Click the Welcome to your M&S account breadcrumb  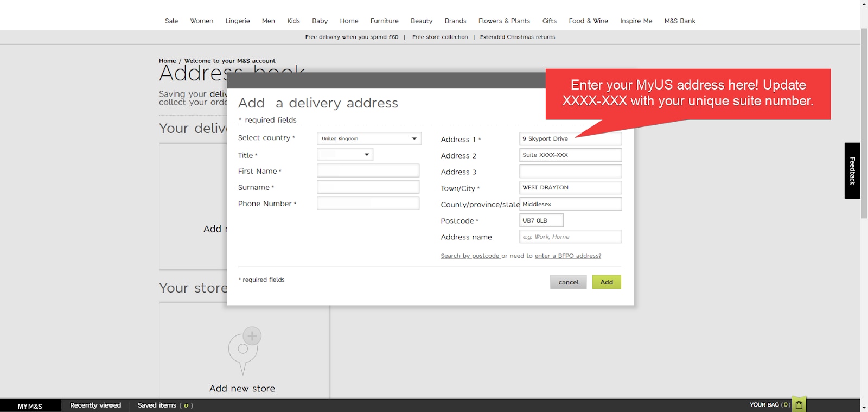pos(230,61)
